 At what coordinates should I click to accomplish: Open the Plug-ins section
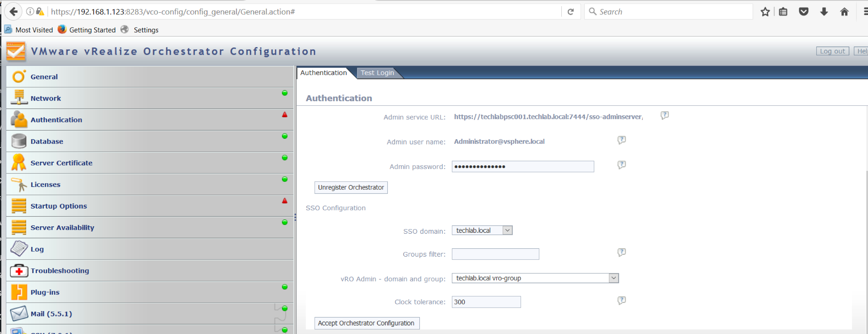pyautogui.click(x=149, y=292)
